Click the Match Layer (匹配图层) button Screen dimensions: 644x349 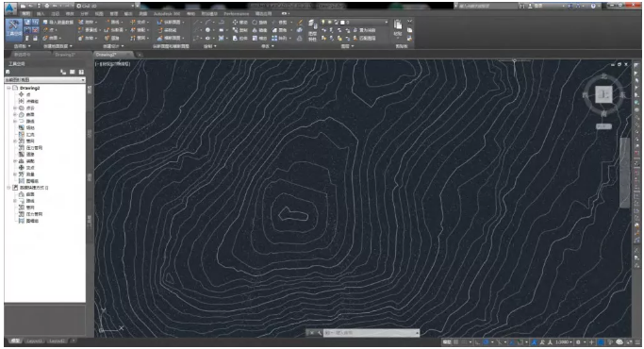click(364, 38)
